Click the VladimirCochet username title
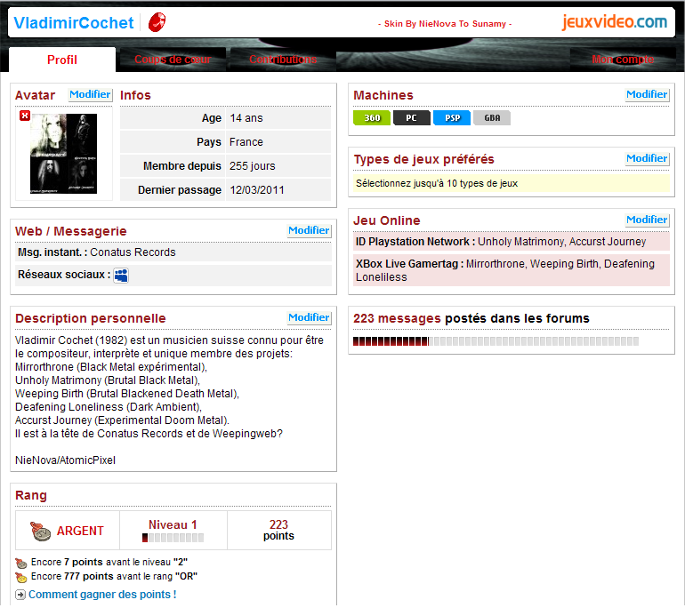 pyautogui.click(x=73, y=23)
